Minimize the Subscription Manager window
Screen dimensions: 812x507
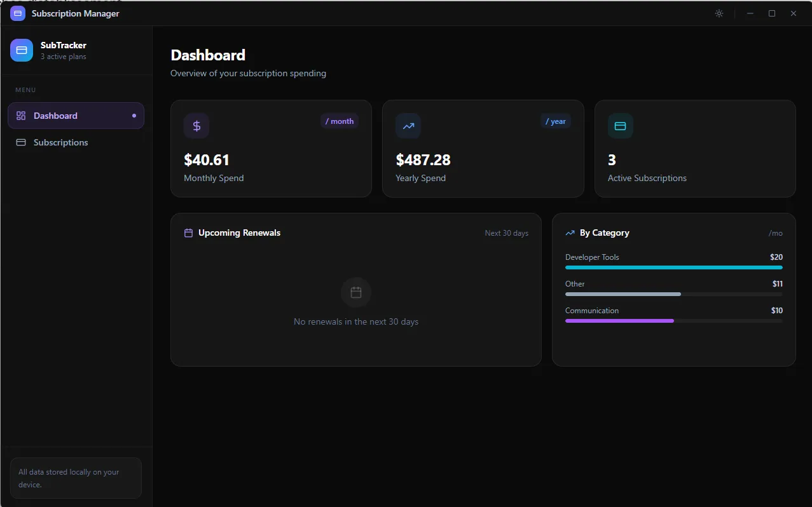point(750,13)
